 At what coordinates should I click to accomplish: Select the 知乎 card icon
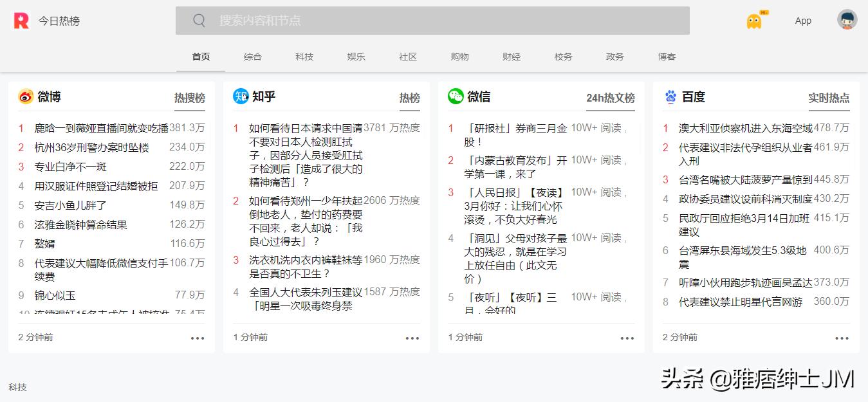(x=239, y=96)
